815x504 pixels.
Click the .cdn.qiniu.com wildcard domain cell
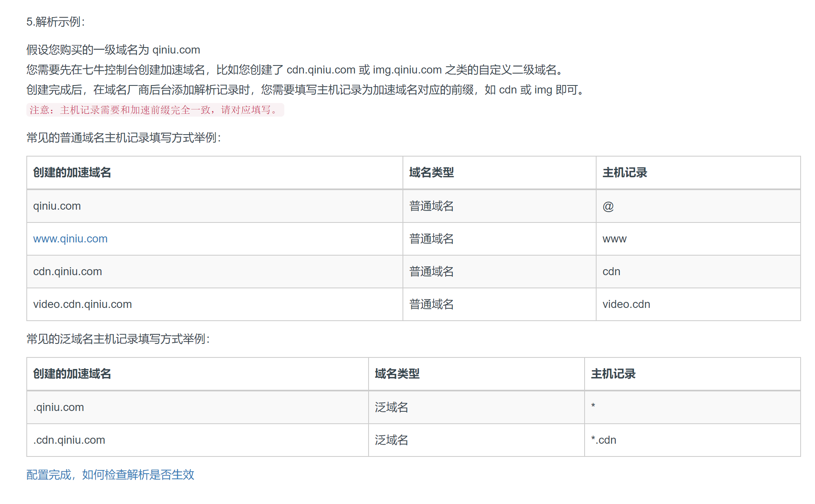pyautogui.click(x=69, y=440)
